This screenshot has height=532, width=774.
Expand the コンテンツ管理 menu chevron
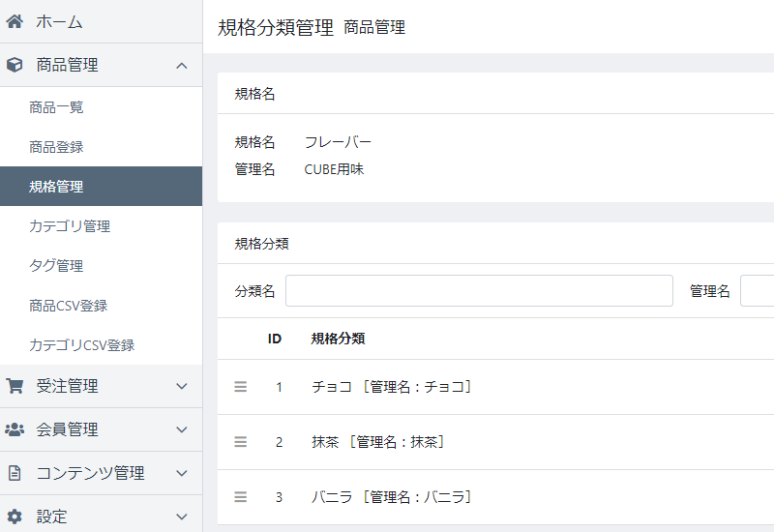pos(182,473)
